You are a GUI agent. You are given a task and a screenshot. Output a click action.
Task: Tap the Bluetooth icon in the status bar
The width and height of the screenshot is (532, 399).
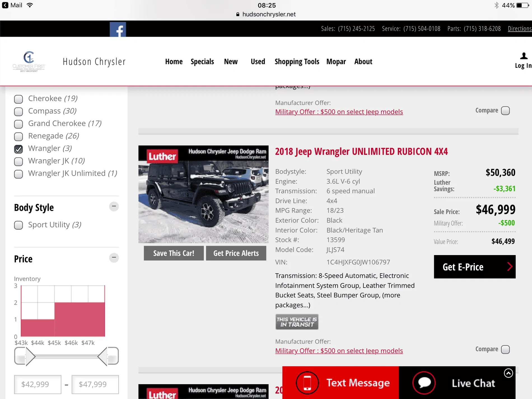(496, 5)
